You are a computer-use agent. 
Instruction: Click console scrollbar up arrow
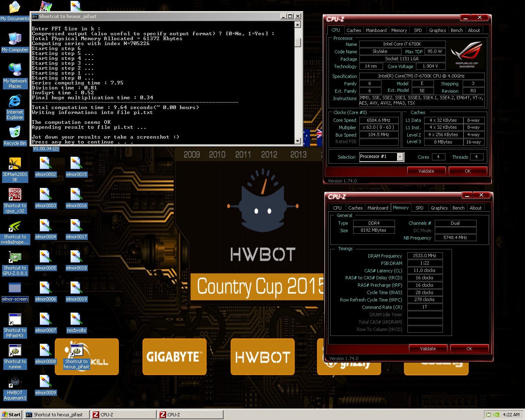[x=298, y=25]
